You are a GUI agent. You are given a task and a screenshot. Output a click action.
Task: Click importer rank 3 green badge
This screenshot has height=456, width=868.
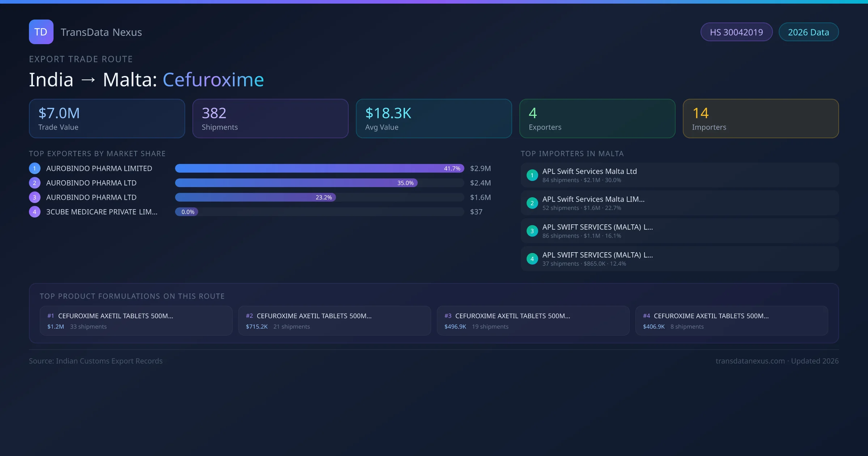pyautogui.click(x=532, y=231)
